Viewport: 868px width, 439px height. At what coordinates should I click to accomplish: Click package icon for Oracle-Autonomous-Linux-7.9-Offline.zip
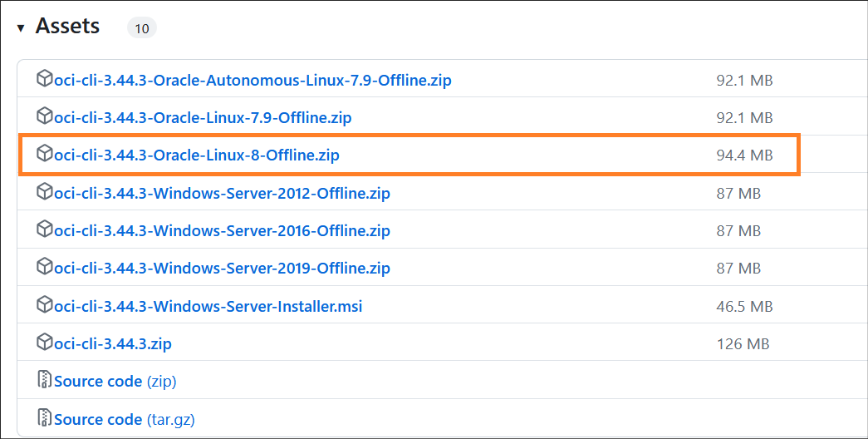click(44, 79)
